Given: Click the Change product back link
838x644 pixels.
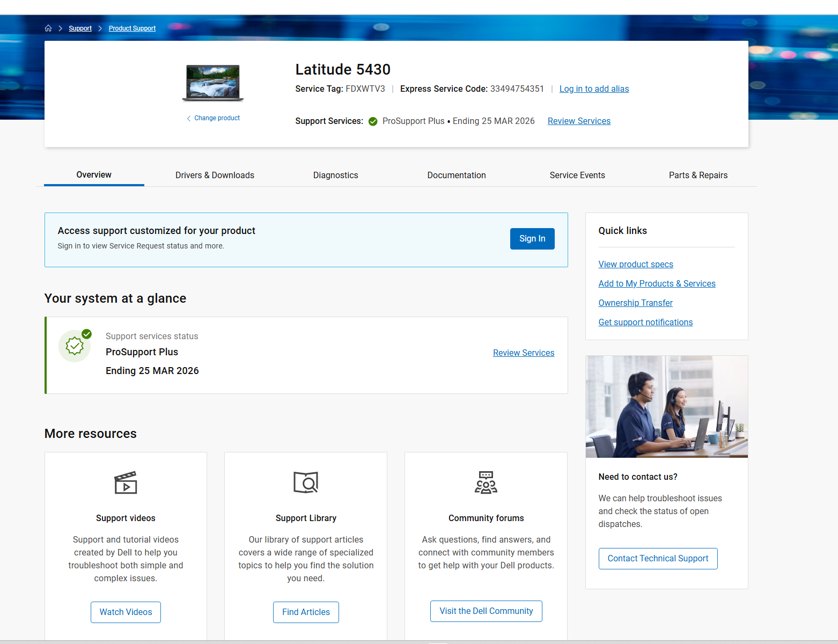Looking at the screenshot, I should coord(214,118).
